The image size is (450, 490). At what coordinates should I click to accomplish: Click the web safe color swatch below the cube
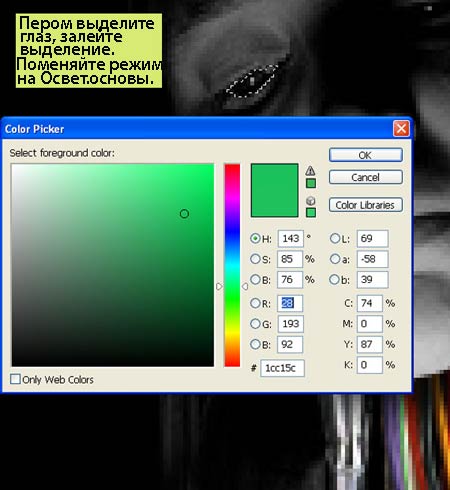pos(311,212)
